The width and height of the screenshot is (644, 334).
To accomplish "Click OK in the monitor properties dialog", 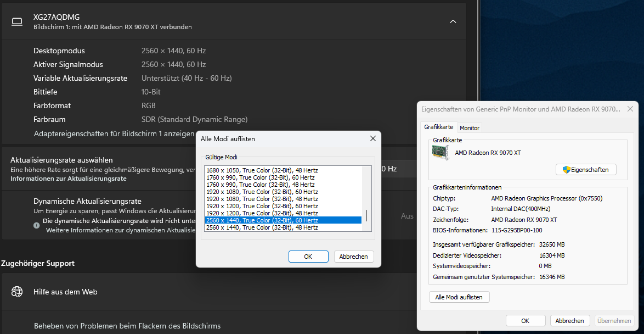I will pyautogui.click(x=526, y=321).
